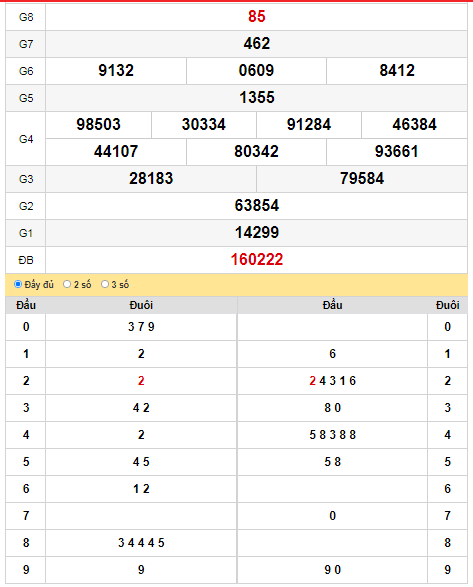
Task: Click the G2 result 63854
Action: pos(257,205)
